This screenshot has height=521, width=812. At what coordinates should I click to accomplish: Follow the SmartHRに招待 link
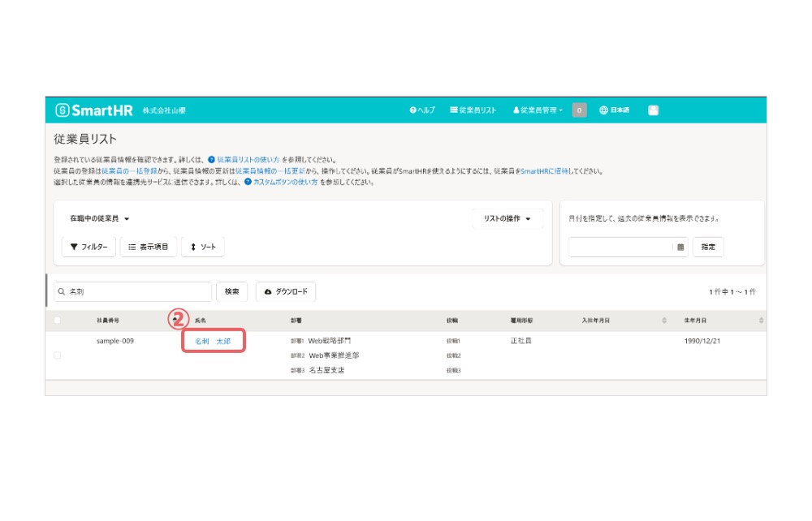tap(544, 171)
